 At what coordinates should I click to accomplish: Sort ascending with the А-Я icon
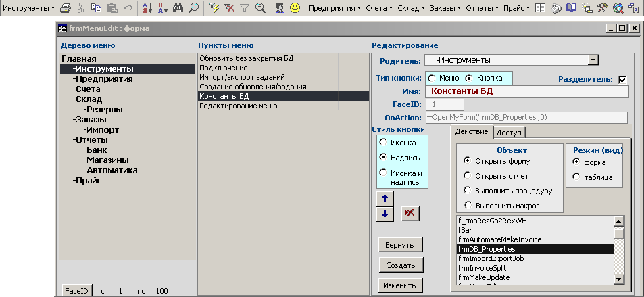coord(147,8)
